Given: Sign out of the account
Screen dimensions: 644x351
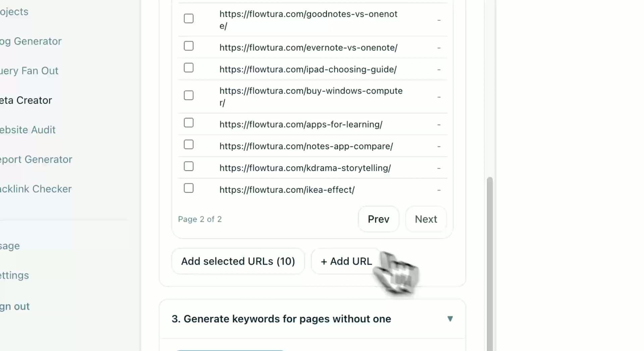Looking at the screenshot, I should 14,306.
